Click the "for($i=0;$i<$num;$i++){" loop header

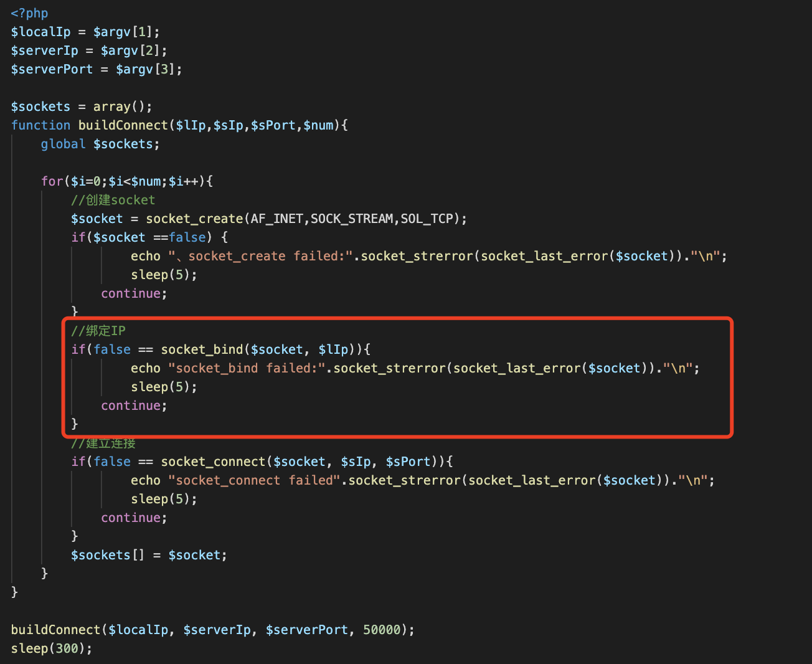(x=127, y=181)
